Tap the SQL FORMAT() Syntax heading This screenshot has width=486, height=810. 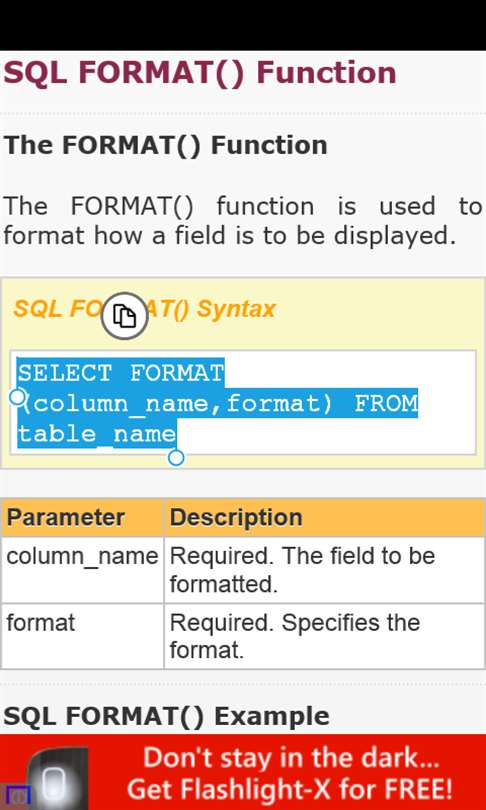click(x=145, y=309)
